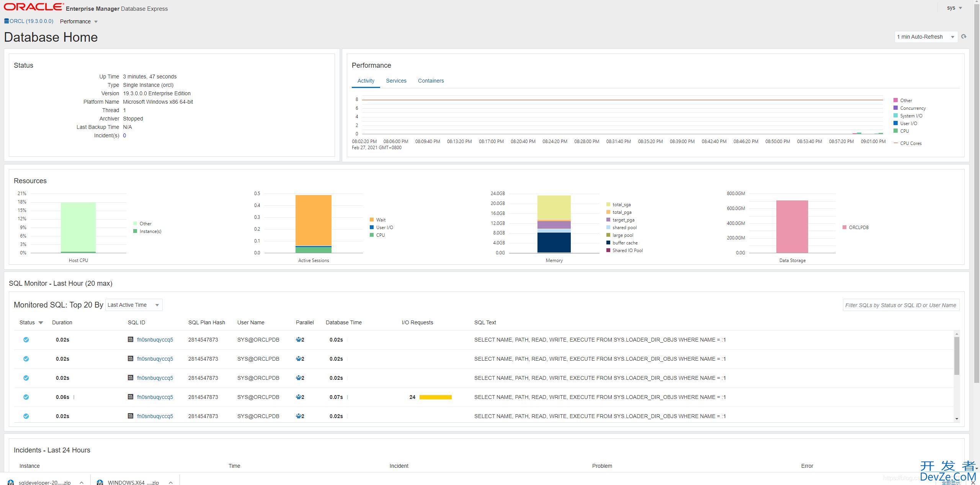This screenshot has width=980, height=485.
Task: Click the Duration column header
Action: pos(62,322)
